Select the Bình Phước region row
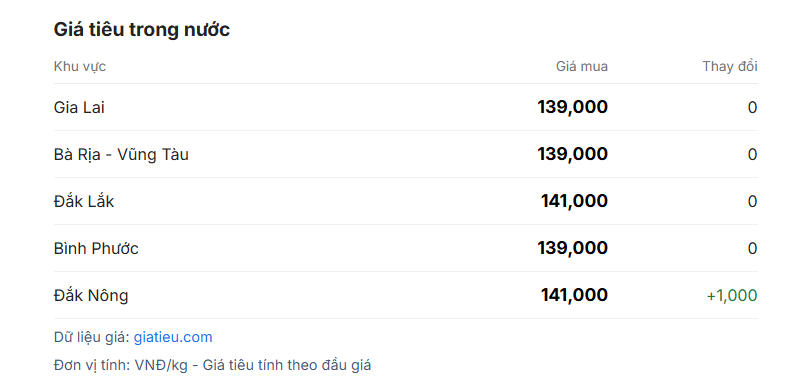This screenshot has height=391, width=809. pos(406,248)
